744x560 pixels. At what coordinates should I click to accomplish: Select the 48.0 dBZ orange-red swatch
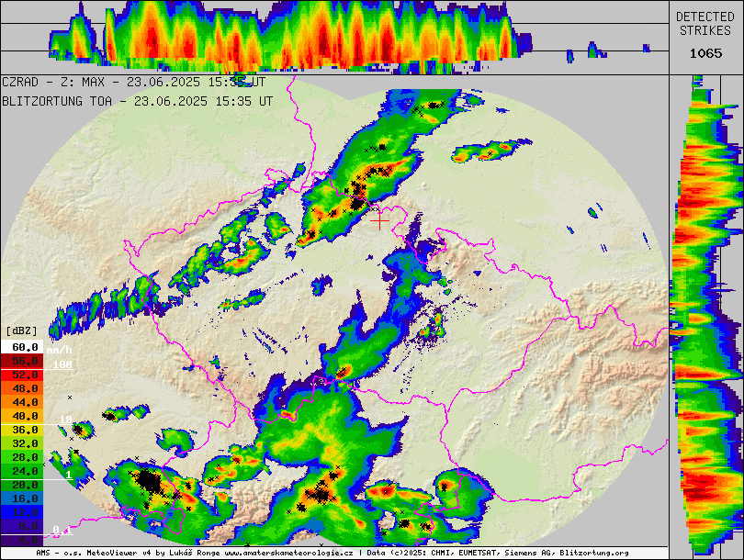click(x=22, y=388)
